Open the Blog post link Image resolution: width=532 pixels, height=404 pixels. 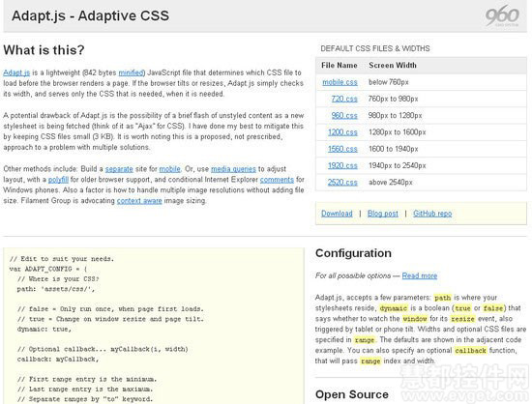tap(383, 214)
